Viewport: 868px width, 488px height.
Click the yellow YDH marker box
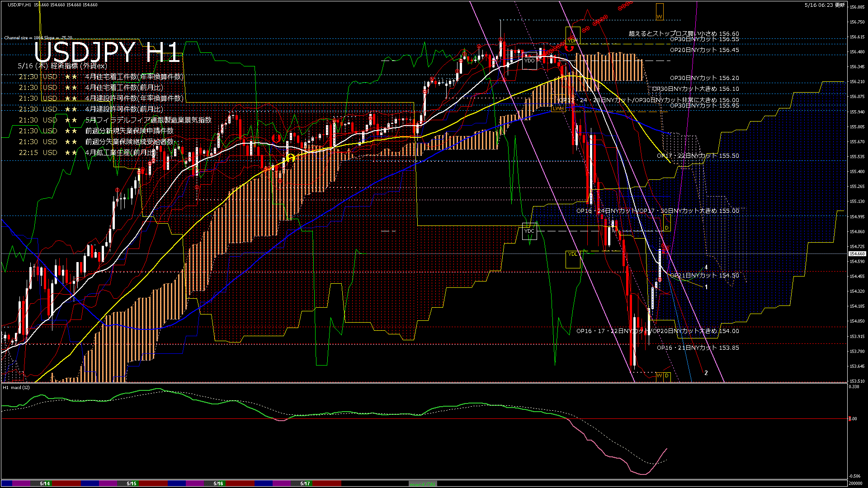point(572,36)
